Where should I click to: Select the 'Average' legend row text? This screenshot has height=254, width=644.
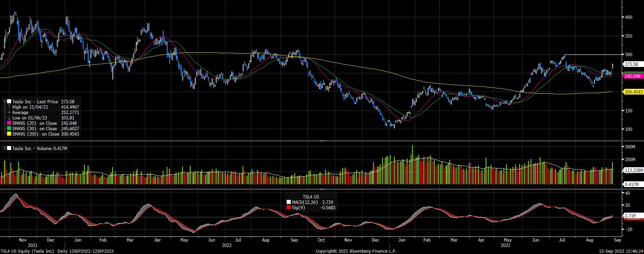[x=20, y=112]
